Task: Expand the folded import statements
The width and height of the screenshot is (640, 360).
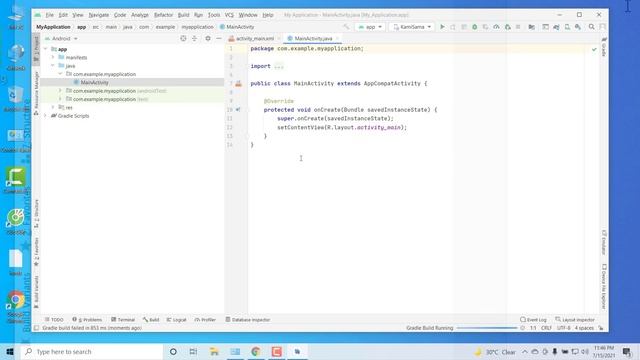Action: click(x=279, y=66)
